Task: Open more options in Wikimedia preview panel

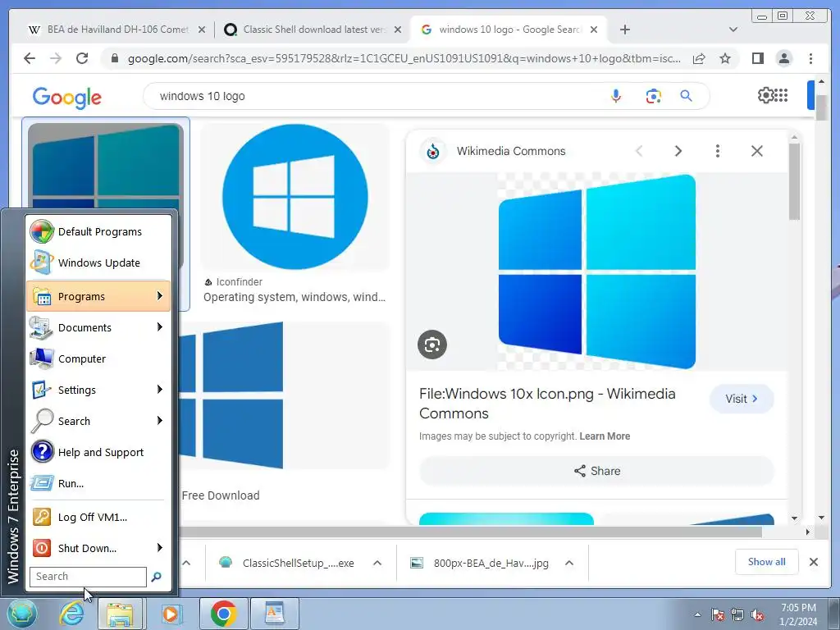Action: click(717, 151)
